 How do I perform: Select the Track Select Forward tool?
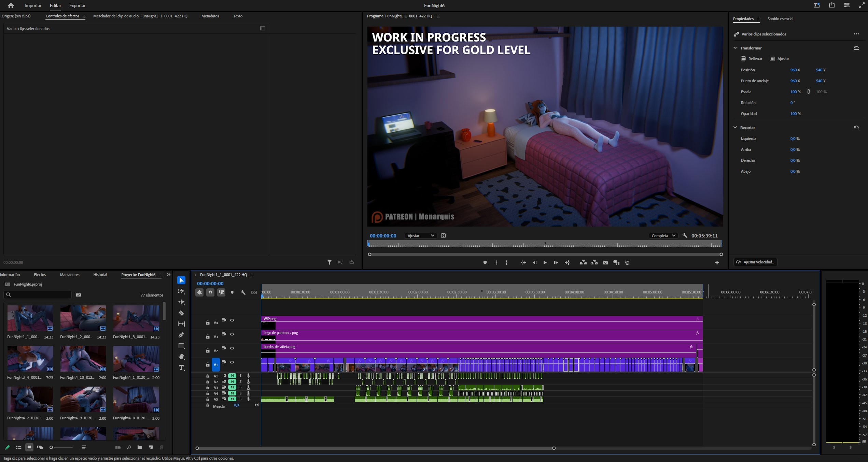(181, 291)
